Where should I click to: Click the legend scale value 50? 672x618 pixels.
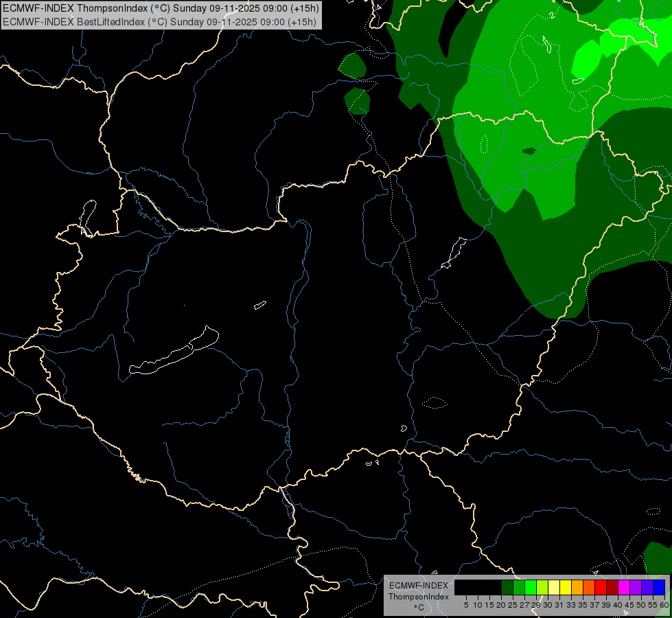pos(641,605)
